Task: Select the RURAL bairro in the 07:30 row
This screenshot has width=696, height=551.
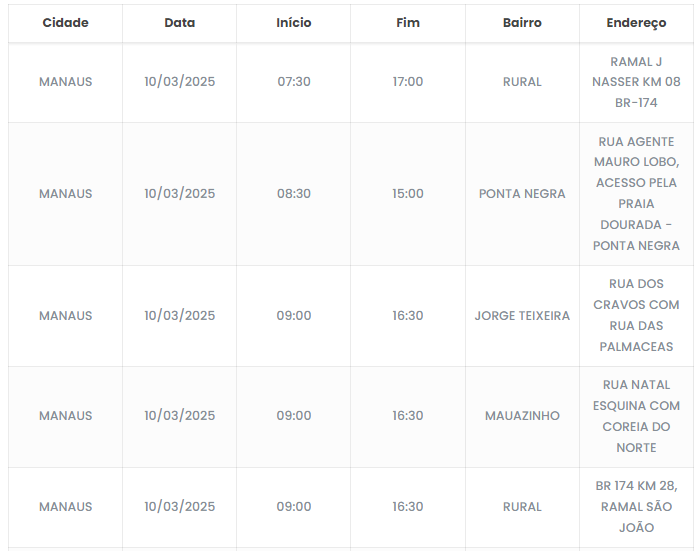Action: [522, 82]
